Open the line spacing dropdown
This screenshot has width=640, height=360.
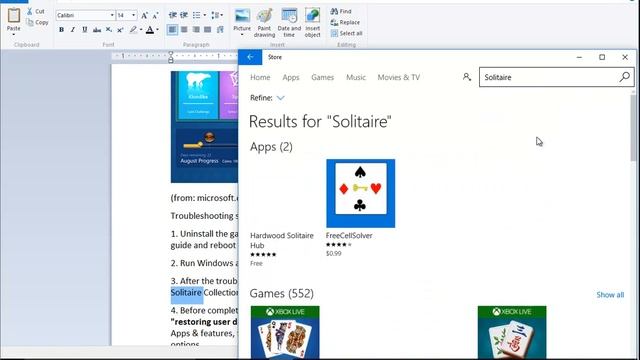coord(217,16)
